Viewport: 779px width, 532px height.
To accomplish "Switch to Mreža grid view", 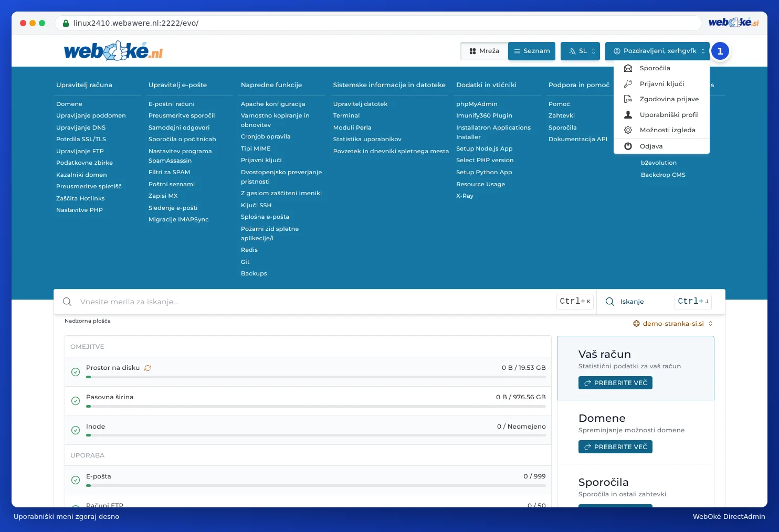I will point(485,51).
